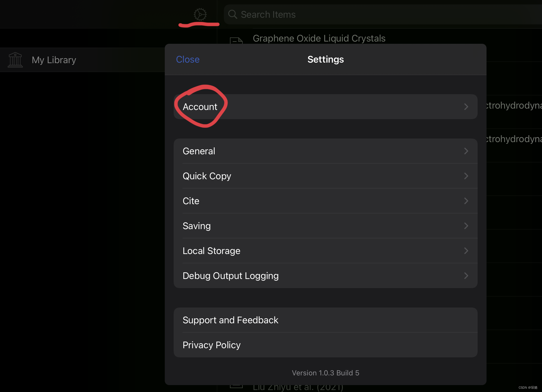
Task: Click the Cite row chevron arrow
Action: 466,201
